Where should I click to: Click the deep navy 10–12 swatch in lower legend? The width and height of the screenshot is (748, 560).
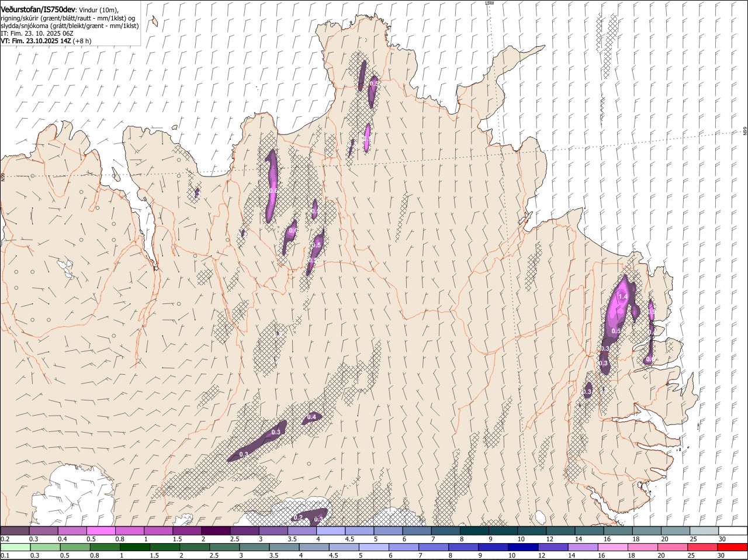[523, 547]
